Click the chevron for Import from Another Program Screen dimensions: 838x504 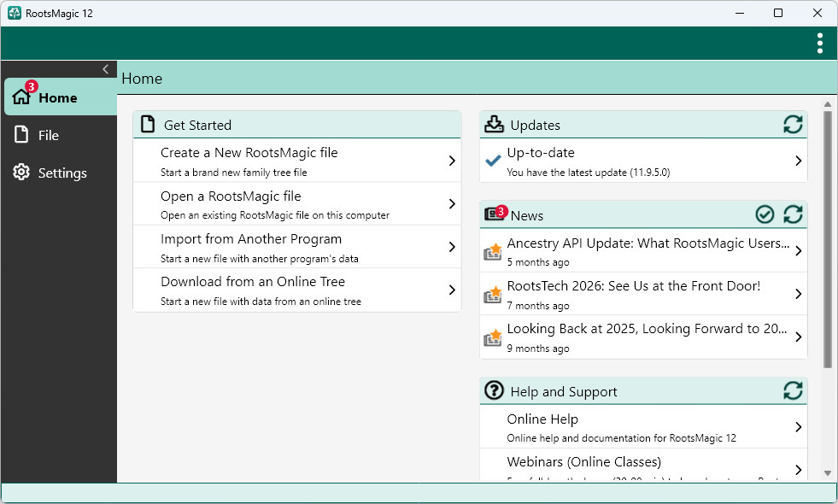pyautogui.click(x=452, y=247)
